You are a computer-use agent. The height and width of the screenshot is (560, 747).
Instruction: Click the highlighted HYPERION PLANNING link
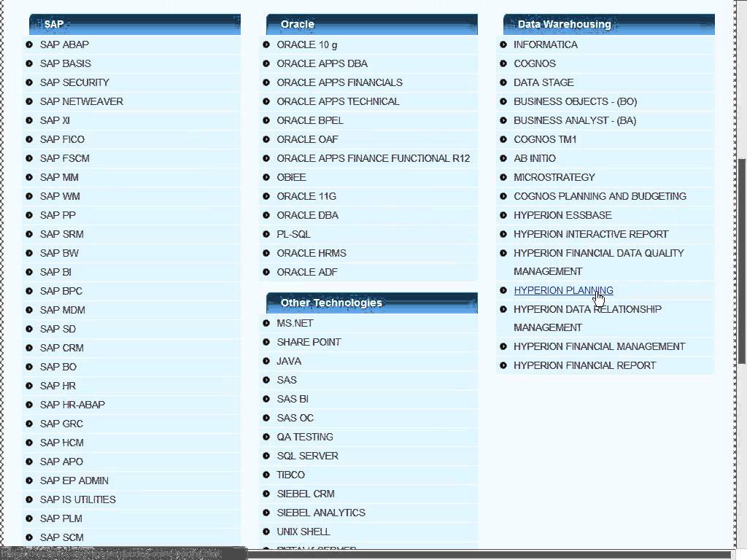point(563,290)
